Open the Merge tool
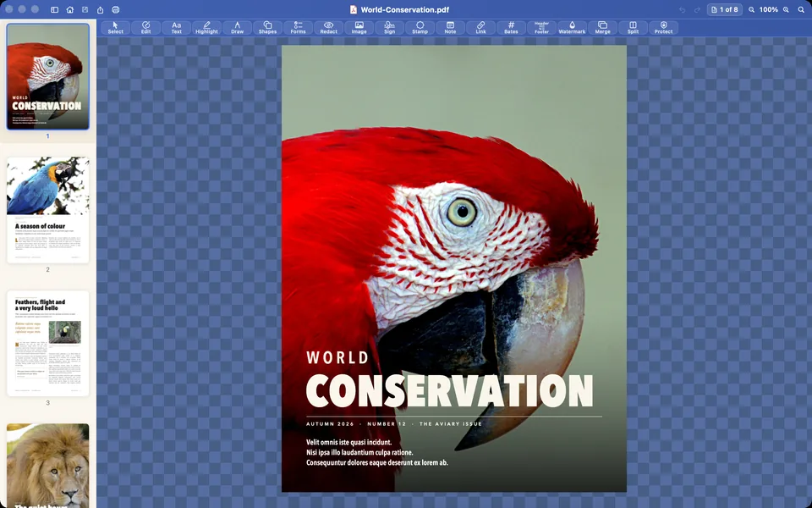 603,27
